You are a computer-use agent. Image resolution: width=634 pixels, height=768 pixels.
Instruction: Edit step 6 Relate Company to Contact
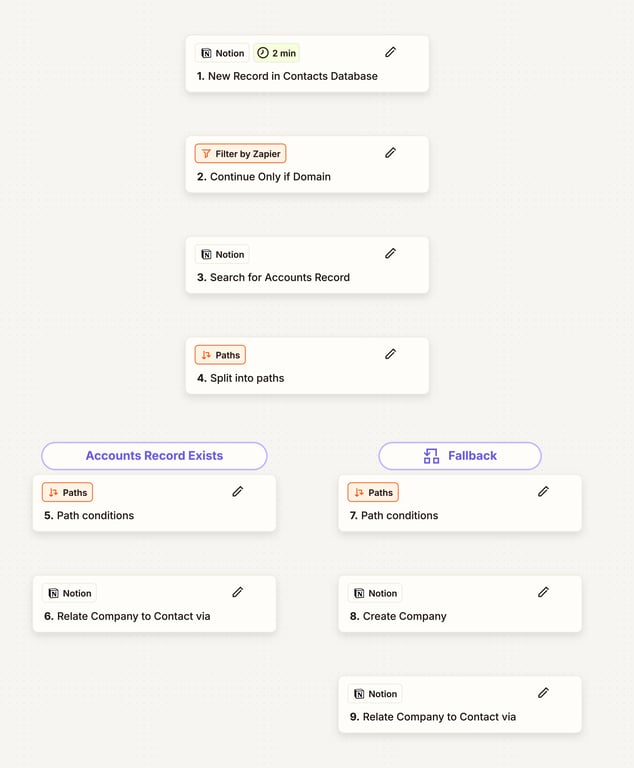238,592
